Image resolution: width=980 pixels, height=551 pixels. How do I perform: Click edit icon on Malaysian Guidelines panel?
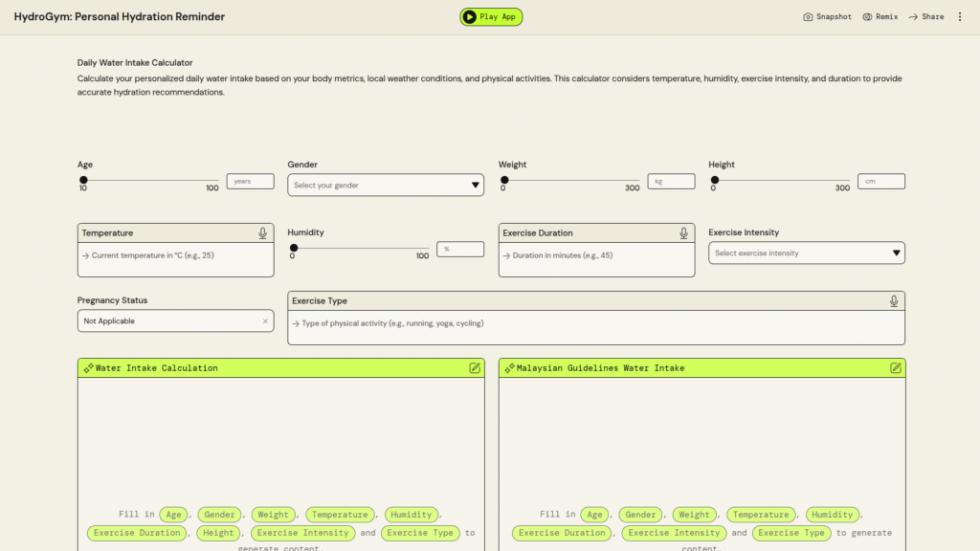click(896, 368)
